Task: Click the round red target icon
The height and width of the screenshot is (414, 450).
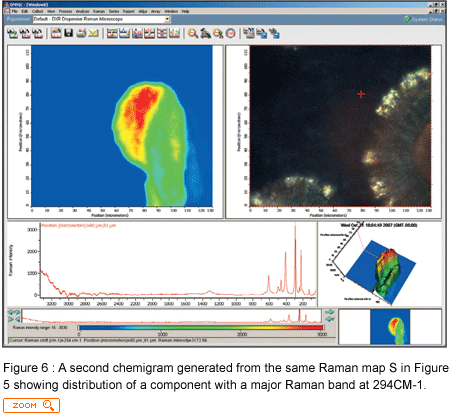Action: click(x=231, y=33)
